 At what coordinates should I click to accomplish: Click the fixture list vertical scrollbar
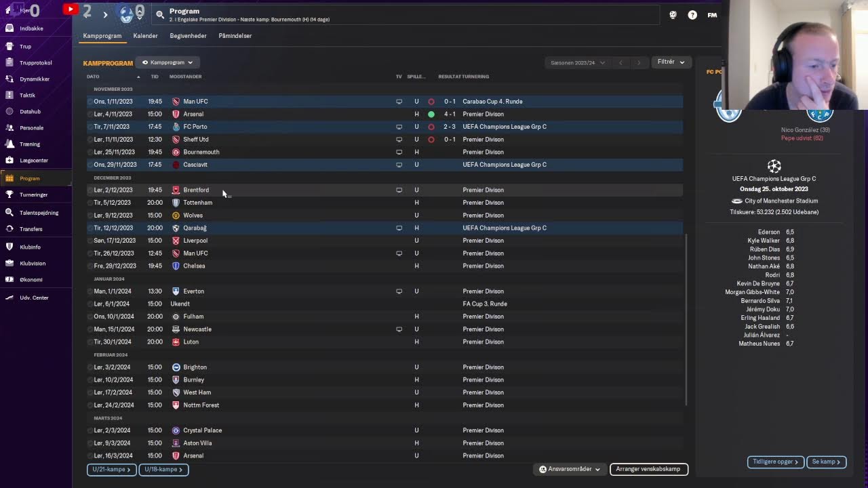point(687,320)
